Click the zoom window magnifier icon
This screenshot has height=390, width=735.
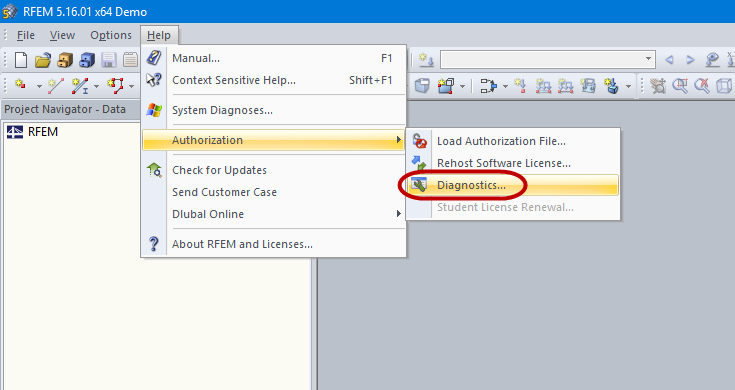tap(680, 86)
